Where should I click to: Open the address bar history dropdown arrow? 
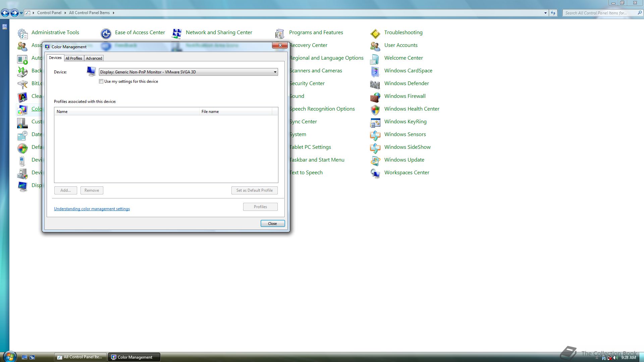(545, 13)
